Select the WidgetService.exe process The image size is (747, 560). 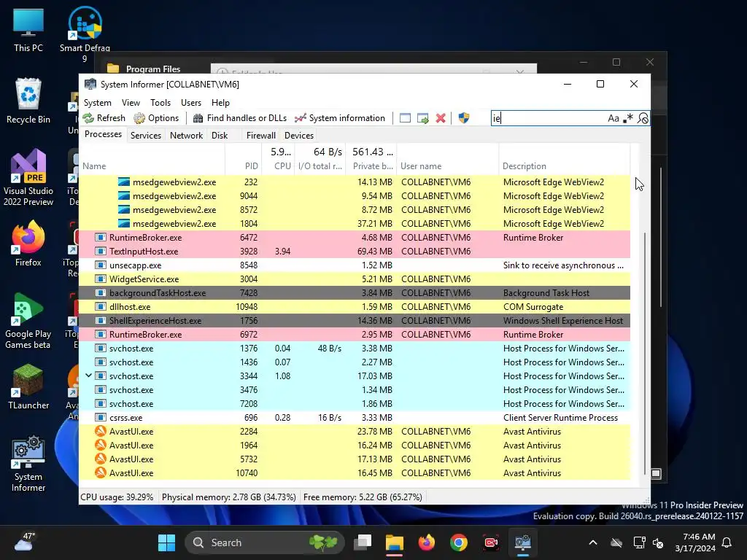(x=355, y=279)
